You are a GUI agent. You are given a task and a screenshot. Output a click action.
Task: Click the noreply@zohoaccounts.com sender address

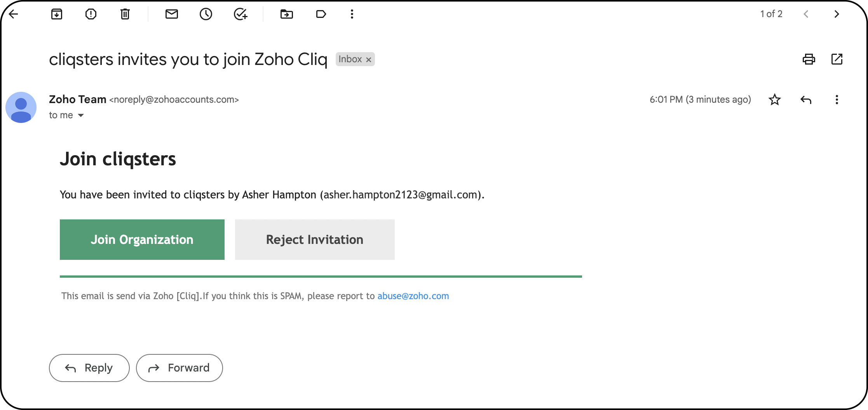click(x=174, y=100)
